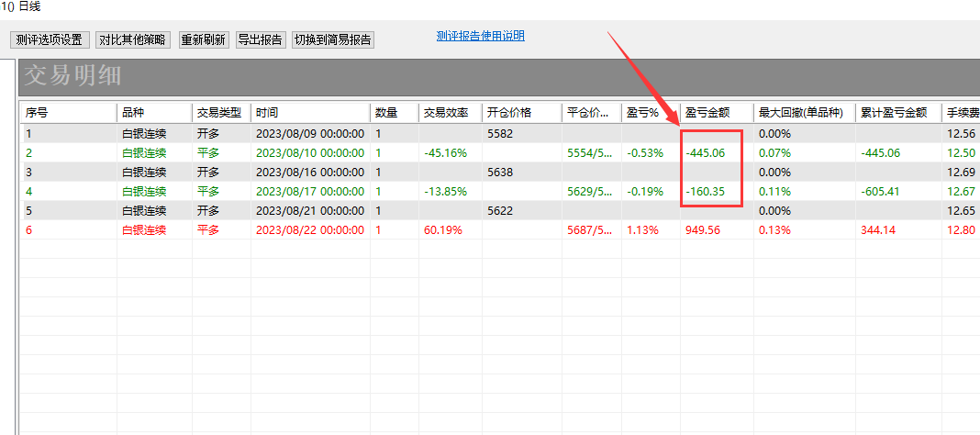This screenshot has height=435, width=980.
Task: Click fee cell 12.50
Action: coord(961,153)
